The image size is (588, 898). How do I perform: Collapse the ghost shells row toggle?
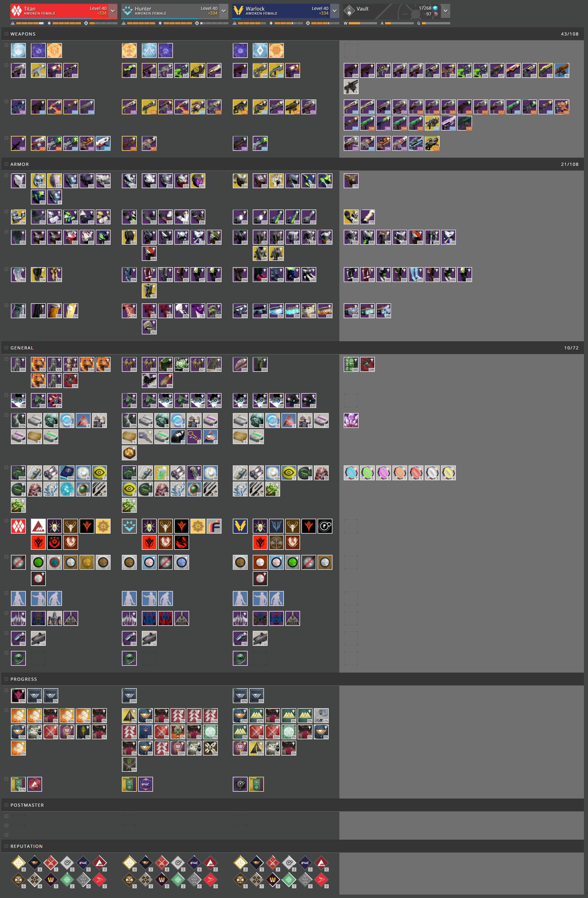click(7, 395)
